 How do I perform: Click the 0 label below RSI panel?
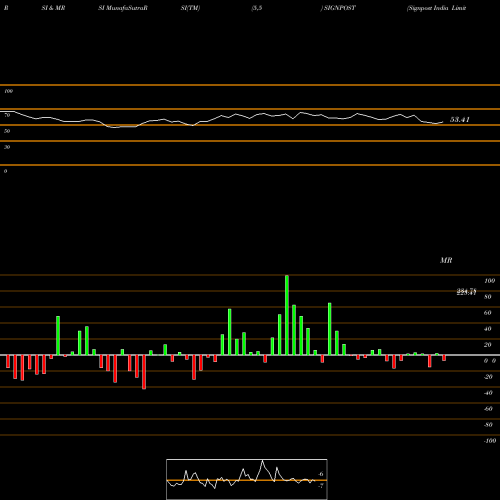(x=5, y=171)
